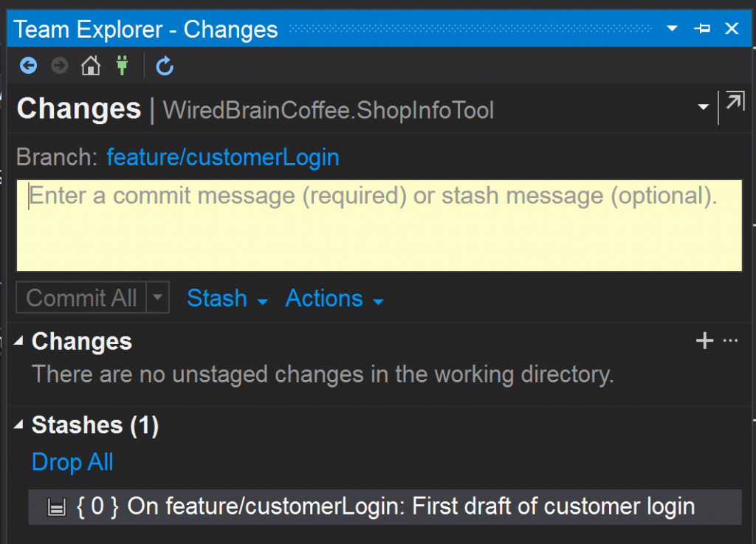Open the Stash dropdown menu

(x=227, y=298)
